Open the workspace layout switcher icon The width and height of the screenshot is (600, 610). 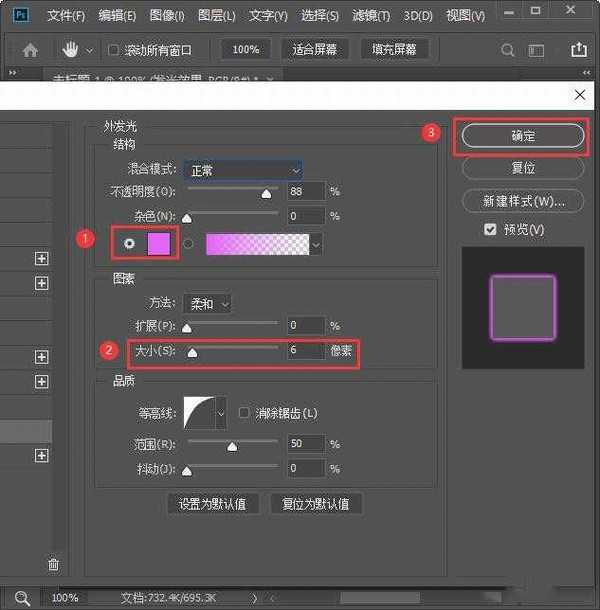pyautogui.click(x=538, y=49)
